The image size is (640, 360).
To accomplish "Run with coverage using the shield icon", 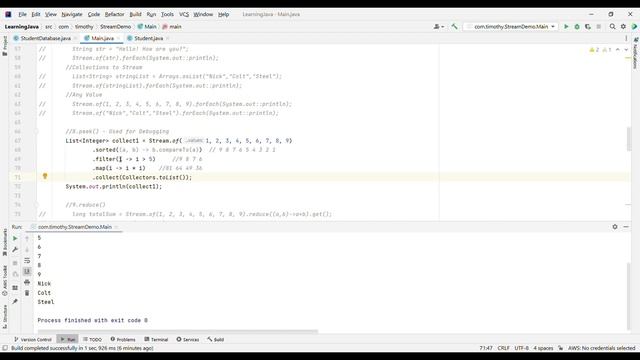I will 588,27.
